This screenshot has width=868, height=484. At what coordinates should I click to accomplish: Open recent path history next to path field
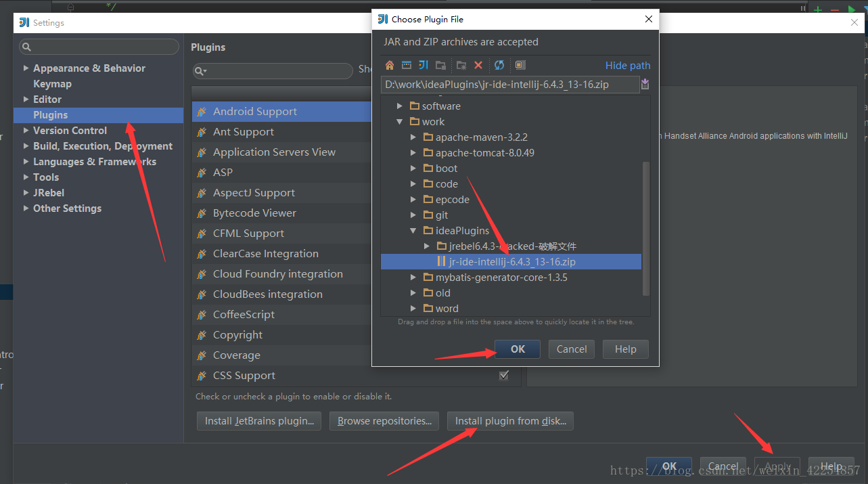645,84
